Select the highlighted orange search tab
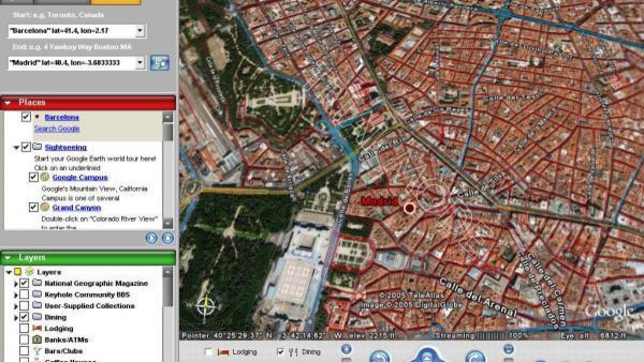This screenshot has width=644, height=362. [115, 2]
